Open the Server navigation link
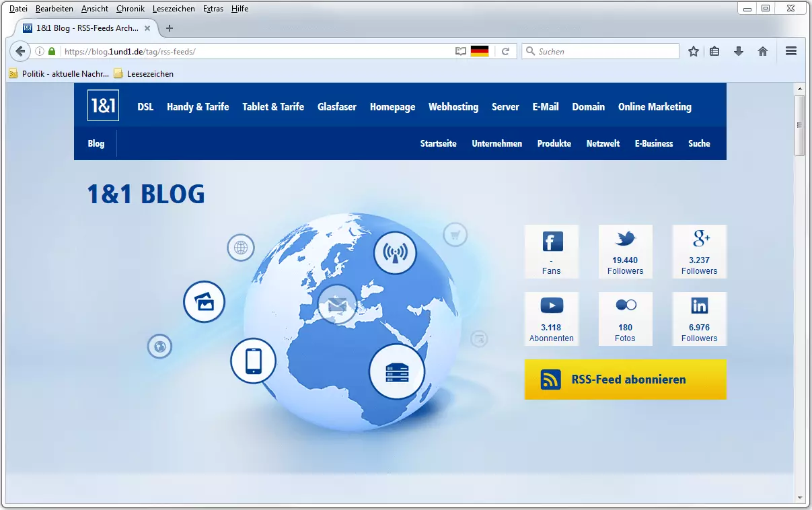 tap(505, 106)
